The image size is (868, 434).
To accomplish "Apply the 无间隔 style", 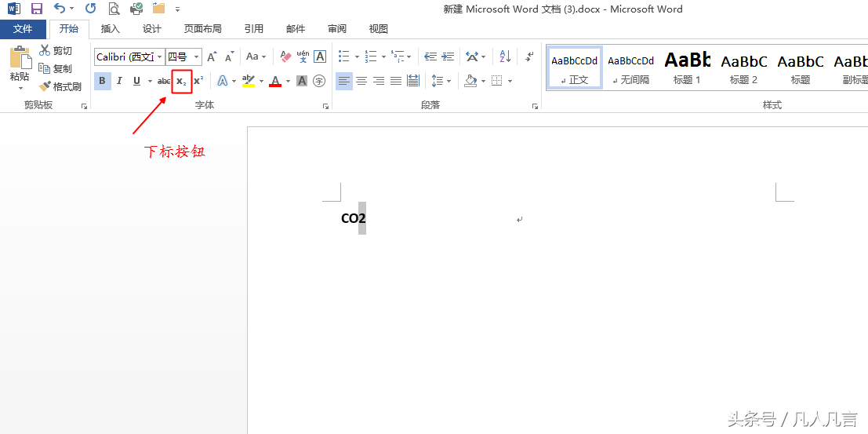I will tap(631, 67).
